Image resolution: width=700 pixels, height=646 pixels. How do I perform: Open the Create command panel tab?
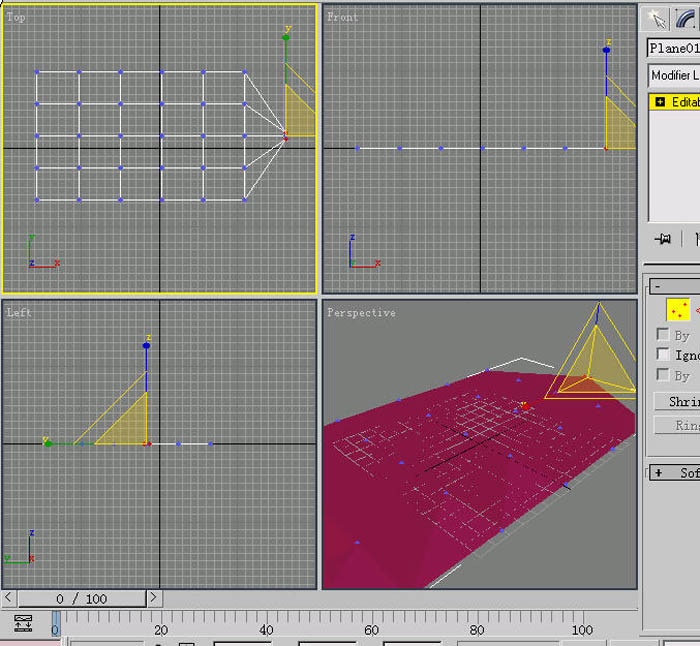[x=656, y=19]
